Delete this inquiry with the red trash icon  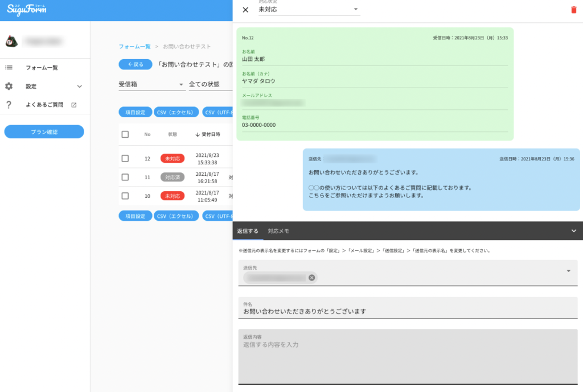point(573,10)
